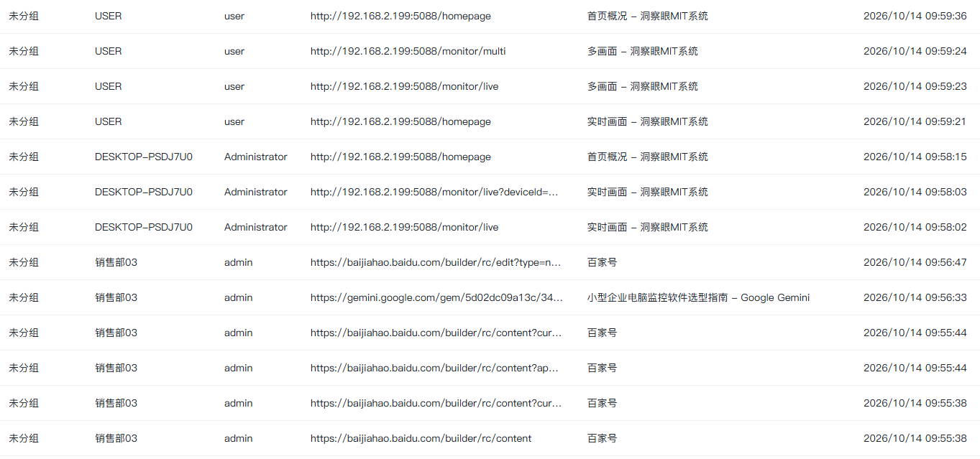Click 实时画面 title in the 09:58:02 row
This screenshot has width=980, height=459.
647,227
